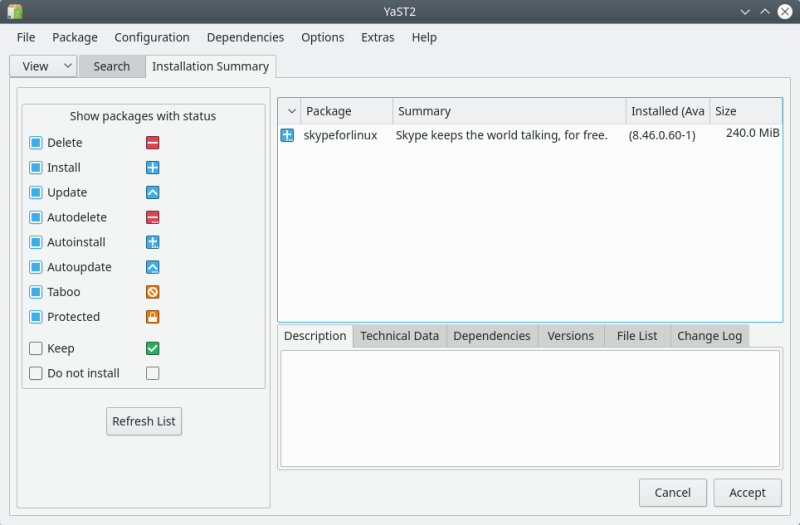The height and width of the screenshot is (525, 800).
Task: Toggle the Update status checkbox
Action: coord(36,192)
